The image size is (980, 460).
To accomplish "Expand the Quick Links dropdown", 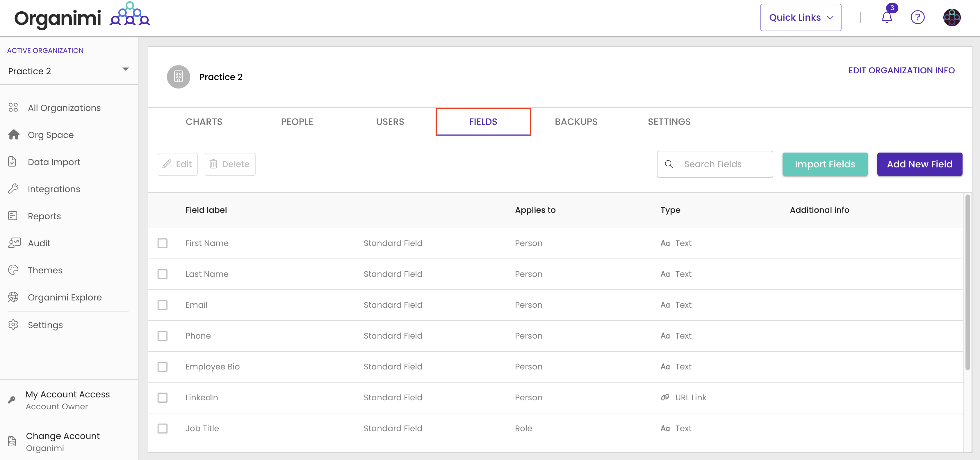I will [x=801, y=17].
